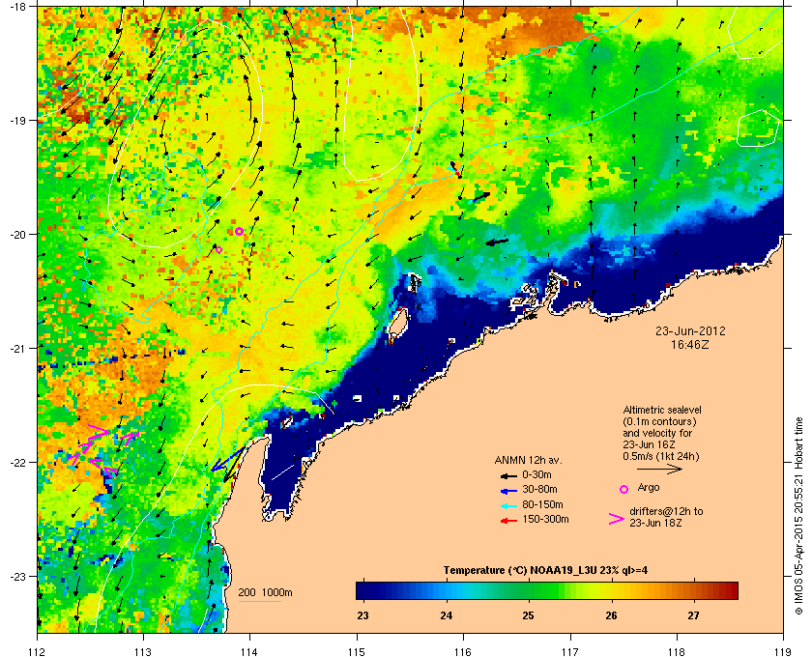This screenshot has width=812, height=657.
Task: Click the '0-30m' depth label
Action: tap(536, 474)
